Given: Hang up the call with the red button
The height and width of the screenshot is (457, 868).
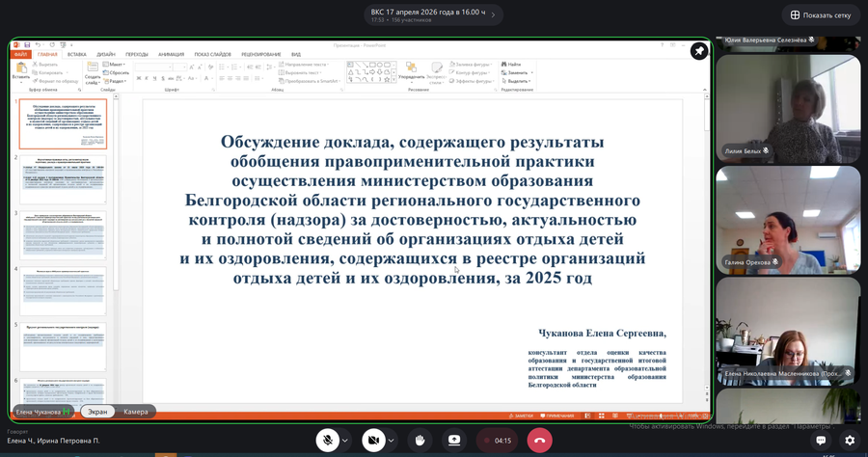Looking at the screenshot, I should [x=539, y=440].
